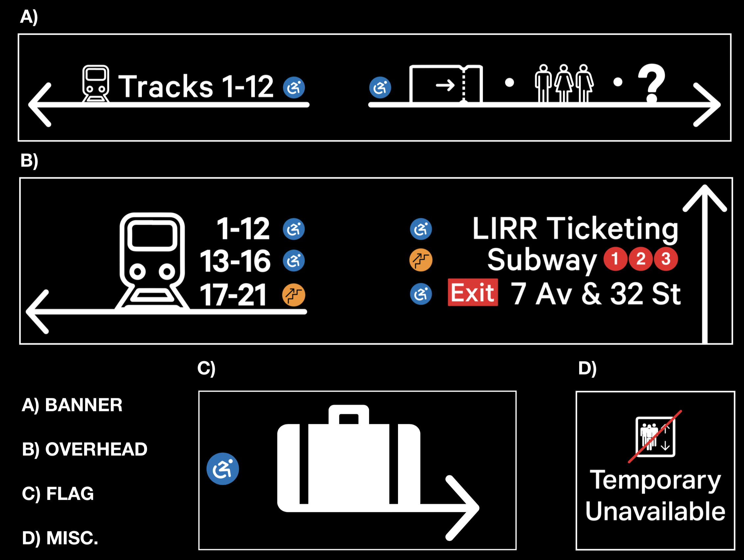
Task: Click the crossed-out elevator icon
Action: 655,437
